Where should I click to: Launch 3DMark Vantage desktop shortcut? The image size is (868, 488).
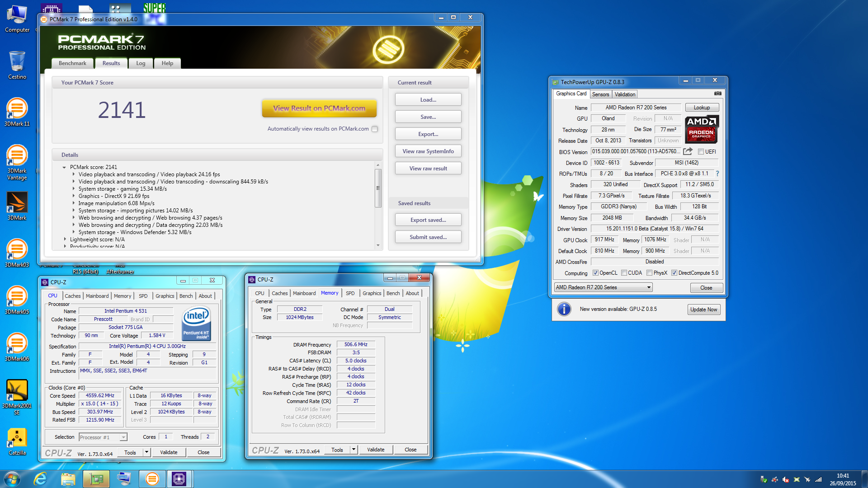(x=17, y=162)
